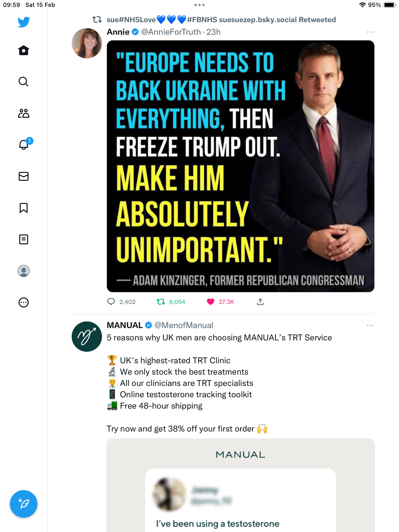
Task: Reply to Annie's tweet via comment icon
Action: 111,302
